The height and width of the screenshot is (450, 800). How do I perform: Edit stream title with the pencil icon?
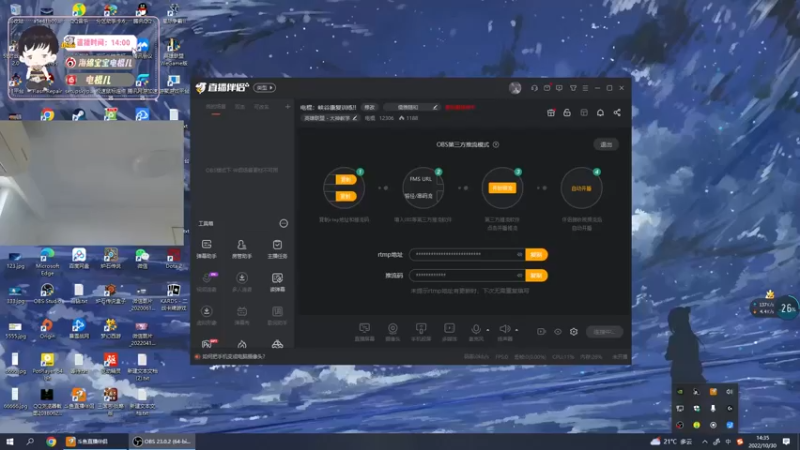click(435, 107)
